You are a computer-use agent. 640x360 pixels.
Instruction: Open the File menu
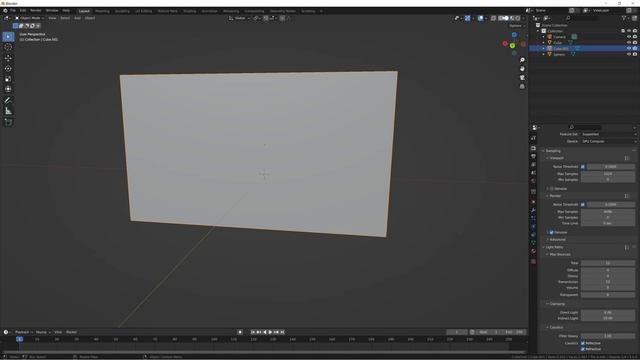tap(13, 11)
